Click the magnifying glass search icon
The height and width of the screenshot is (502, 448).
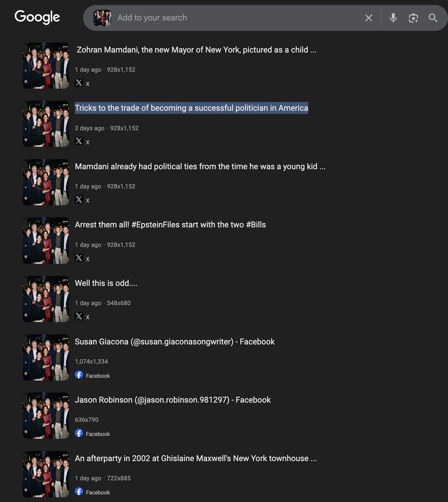(433, 18)
